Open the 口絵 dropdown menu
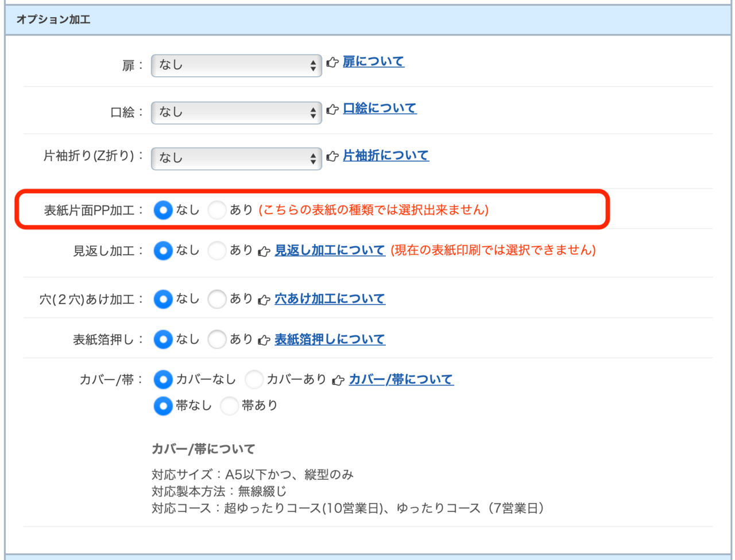The image size is (735, 560). (235, 112)
